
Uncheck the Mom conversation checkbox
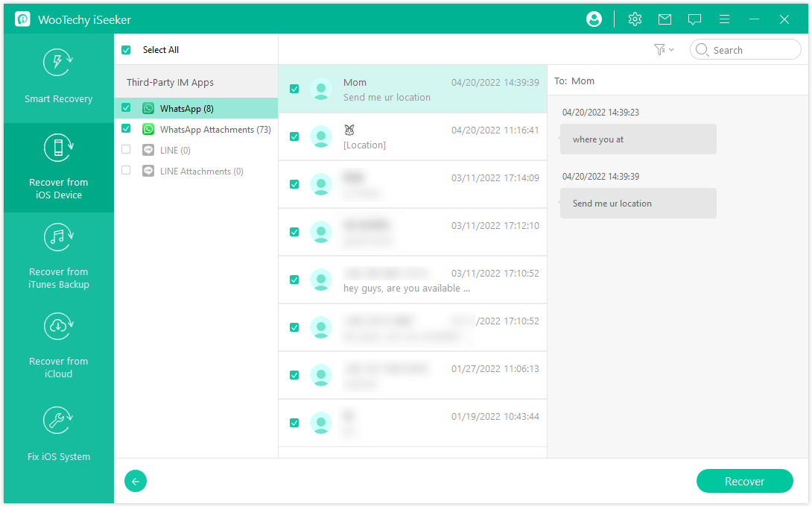294,89
